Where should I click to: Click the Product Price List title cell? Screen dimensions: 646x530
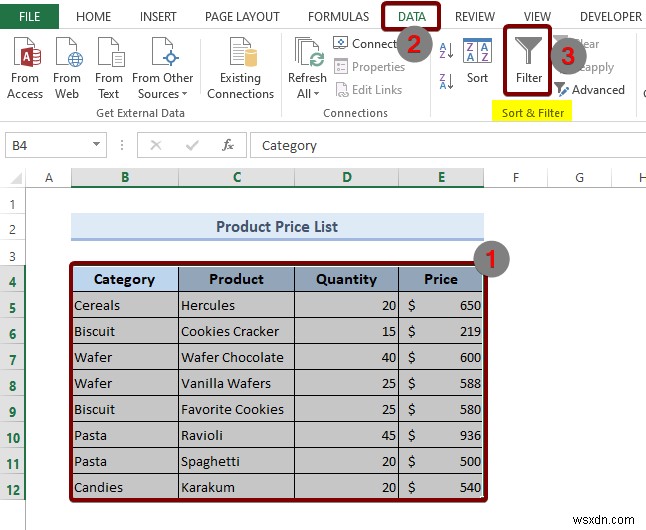(277, 226)
